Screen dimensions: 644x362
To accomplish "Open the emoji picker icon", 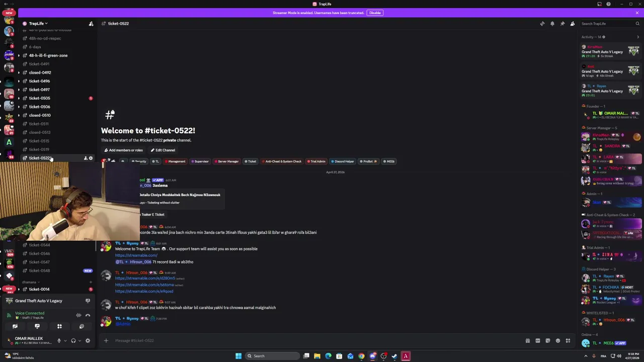I will [x=557, y=340].
